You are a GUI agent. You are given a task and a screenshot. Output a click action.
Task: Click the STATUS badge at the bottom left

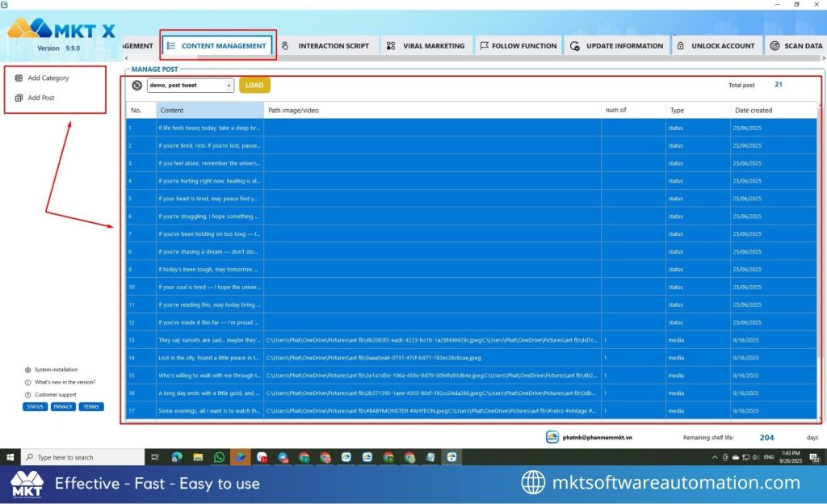[35, 406]
